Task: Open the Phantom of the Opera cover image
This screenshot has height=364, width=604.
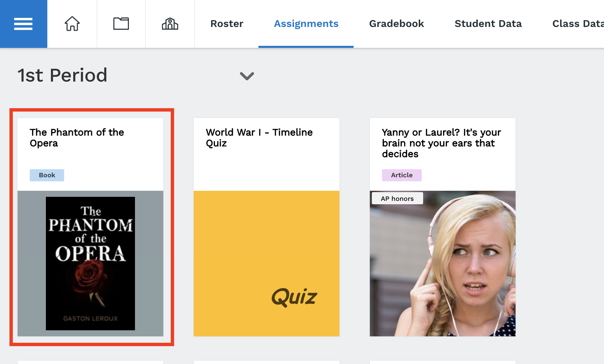Action: click(90, 264)
